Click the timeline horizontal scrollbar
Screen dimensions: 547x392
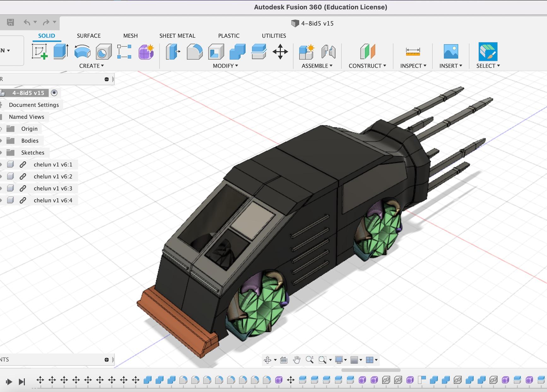click(371, 370)
